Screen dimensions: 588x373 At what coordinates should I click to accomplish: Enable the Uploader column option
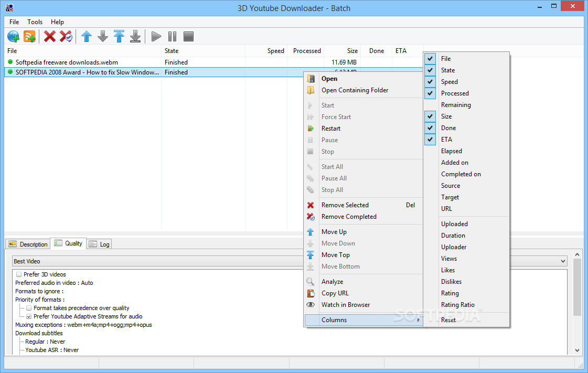[x=466, y=247]
